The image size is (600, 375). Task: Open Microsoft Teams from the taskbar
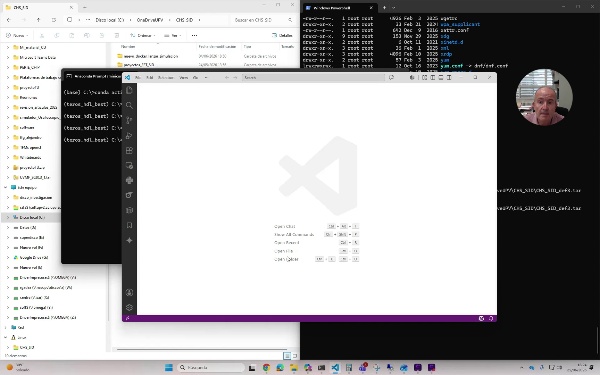[x=363, y=367]
